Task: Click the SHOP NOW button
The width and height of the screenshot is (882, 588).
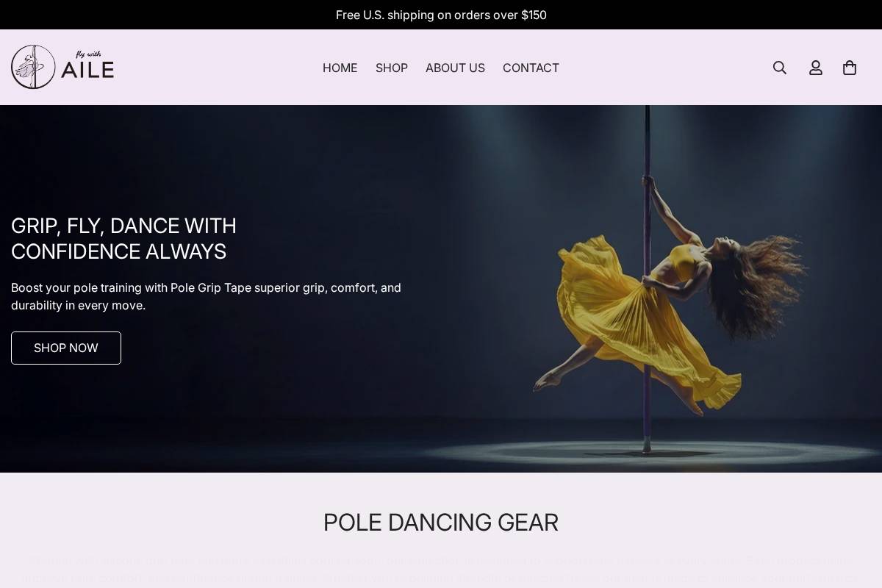Action: click(65, 348)
